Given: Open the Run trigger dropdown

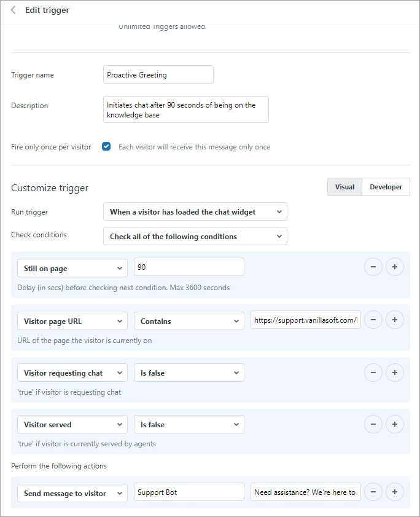Looking at the screenshot, I should click(195, 212).
